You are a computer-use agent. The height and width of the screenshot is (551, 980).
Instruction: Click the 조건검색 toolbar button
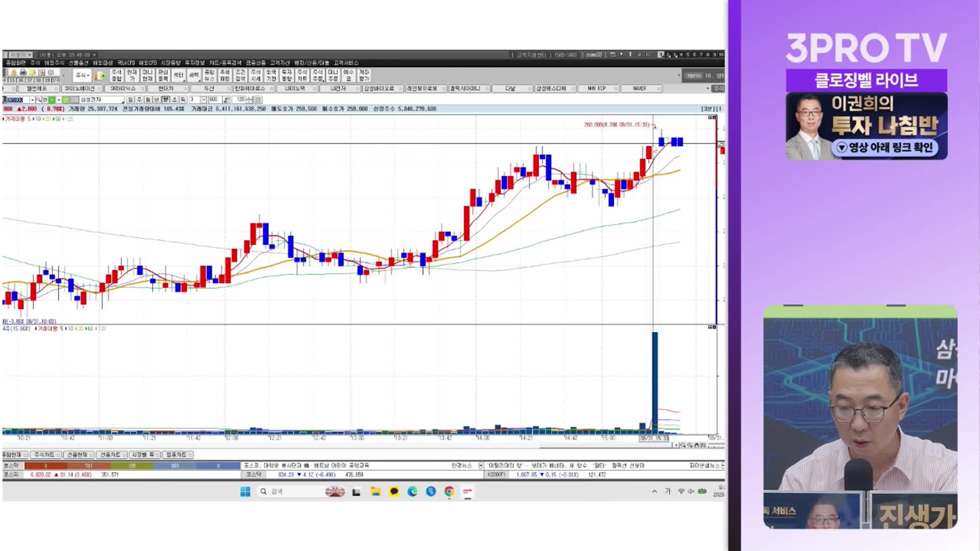tap(240, 76)
